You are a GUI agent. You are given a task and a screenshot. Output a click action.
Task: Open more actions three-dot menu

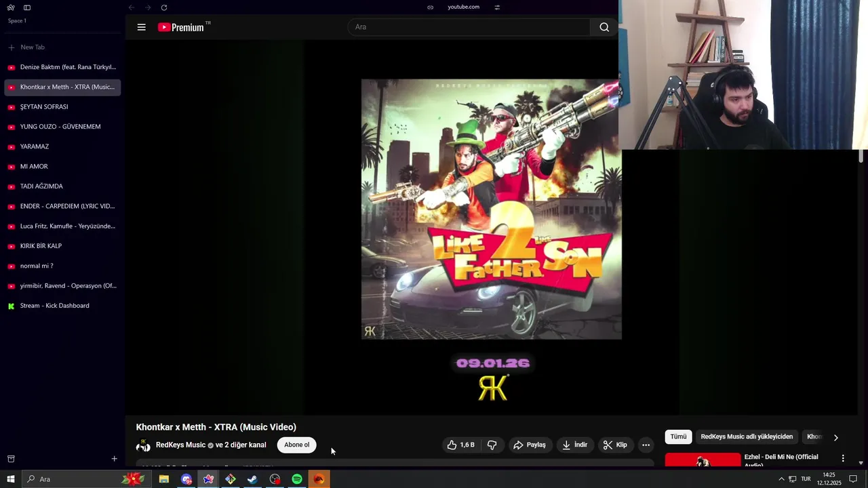point(646,445)
